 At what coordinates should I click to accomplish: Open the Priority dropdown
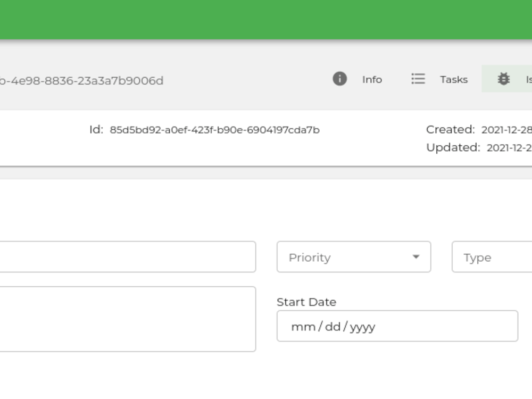pos(354,257)
